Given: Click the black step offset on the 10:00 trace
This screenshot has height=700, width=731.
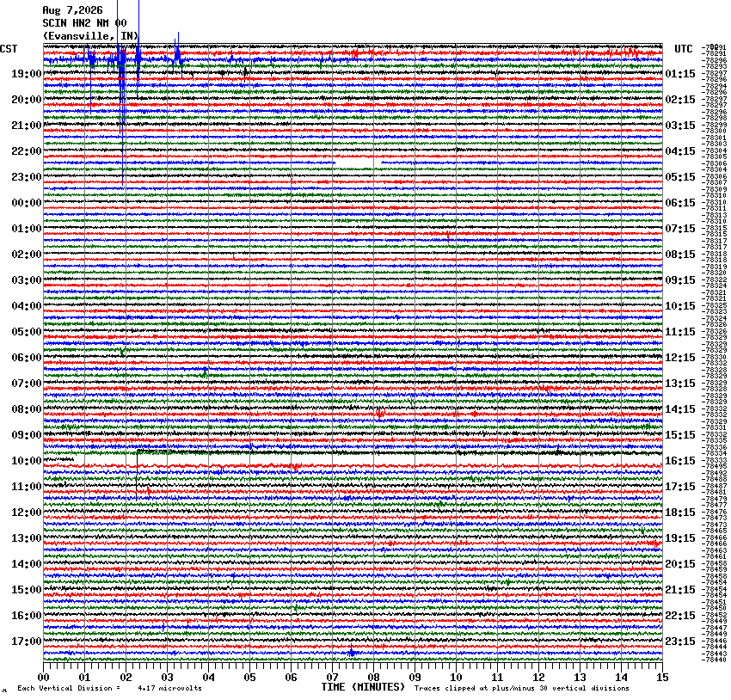Looking at the screenshot, I should click(x=137, y=473).
